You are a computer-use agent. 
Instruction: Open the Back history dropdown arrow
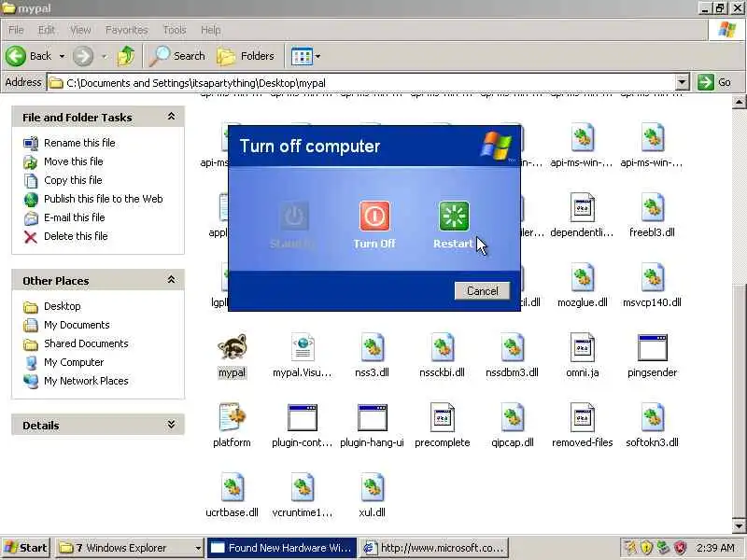[62, 56]
